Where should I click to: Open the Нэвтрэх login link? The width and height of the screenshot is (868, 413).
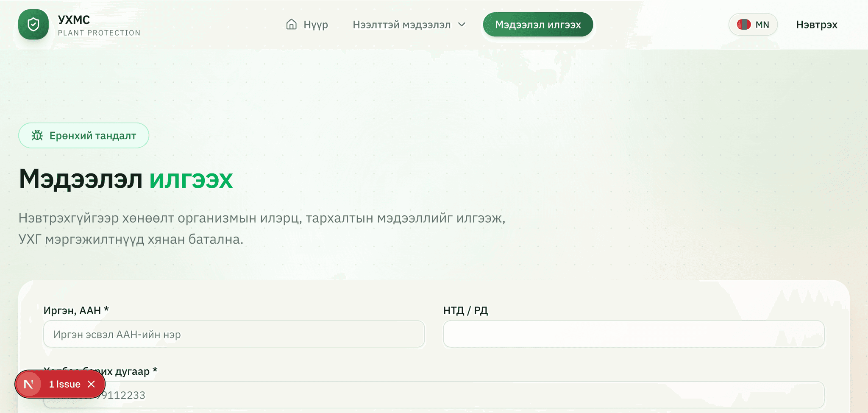click(x=817, y=25)
